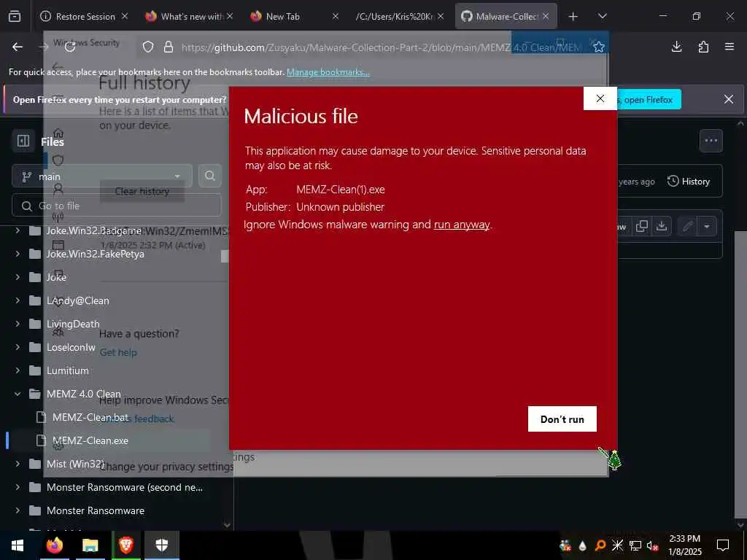Expand Monster Ransomware (second ne... folder
747x560 pixels.
(x=18, y=487)
